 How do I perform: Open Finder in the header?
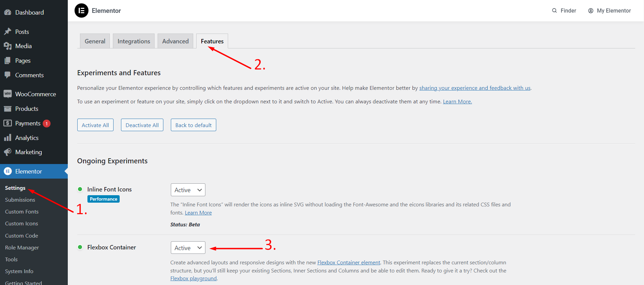(x=564, y=11)
